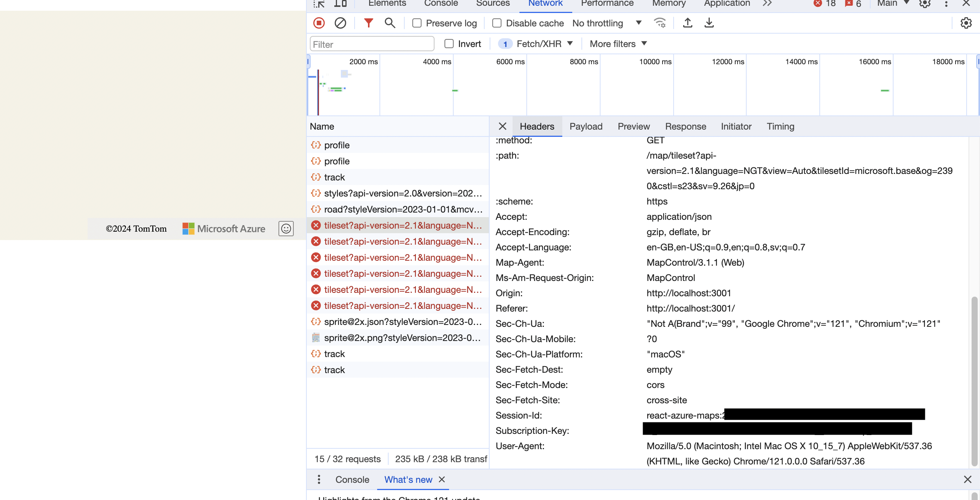This screenshot has width=980, height=500.
Task: Click the 2000 ms timeline label
Action: [363, 62]
